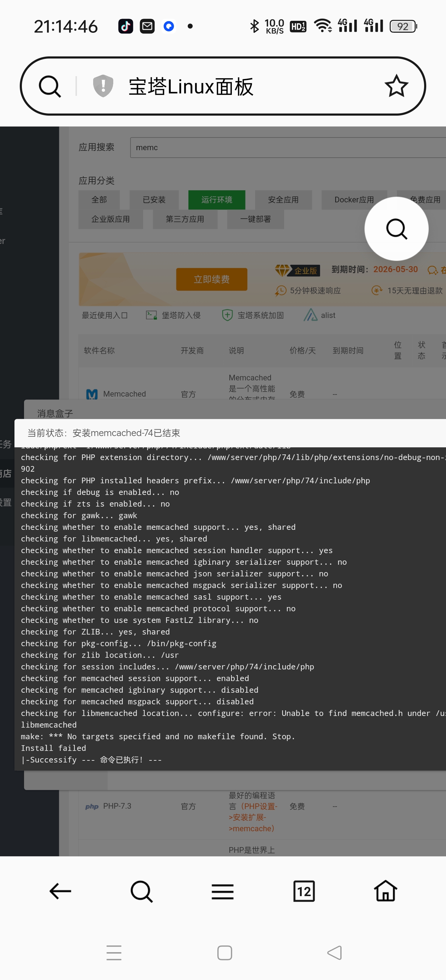Select the 运行环境 category tab
Viewport: 446px width, 980px height.
(217, 200)
